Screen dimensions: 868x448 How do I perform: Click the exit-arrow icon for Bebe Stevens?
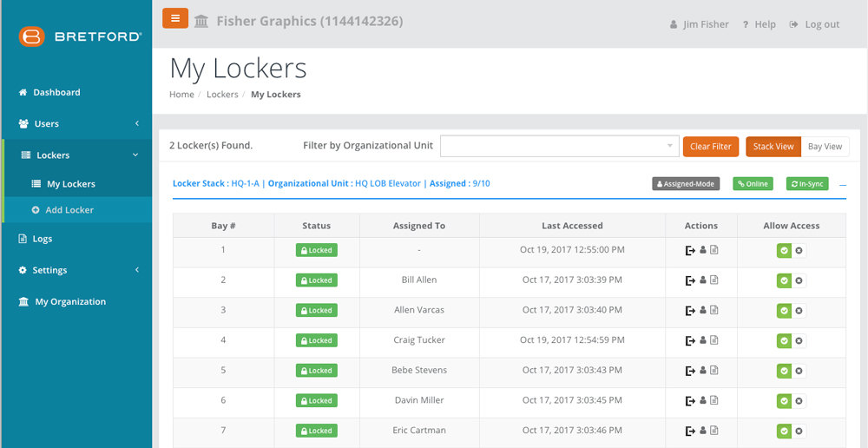(690, 371)
